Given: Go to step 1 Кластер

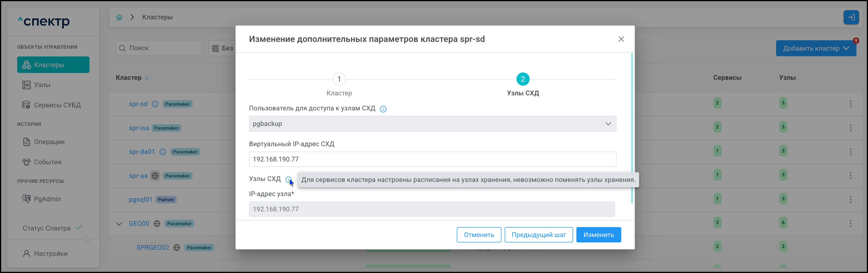Looking at the screenshot, I should click(339, 79).
